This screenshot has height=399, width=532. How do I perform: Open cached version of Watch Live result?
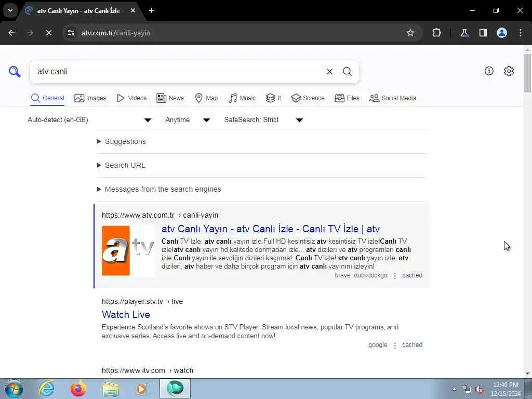click(412, 345)
